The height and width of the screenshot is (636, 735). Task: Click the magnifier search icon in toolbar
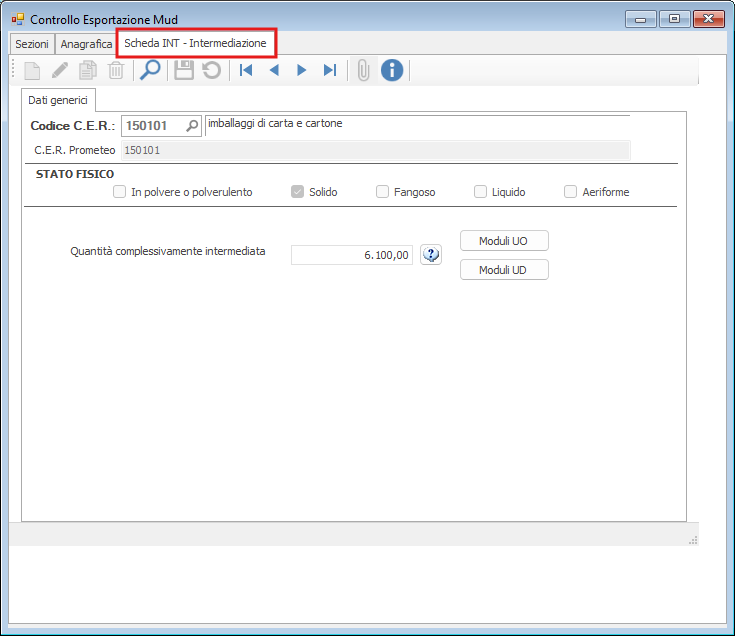pos(150,70)
